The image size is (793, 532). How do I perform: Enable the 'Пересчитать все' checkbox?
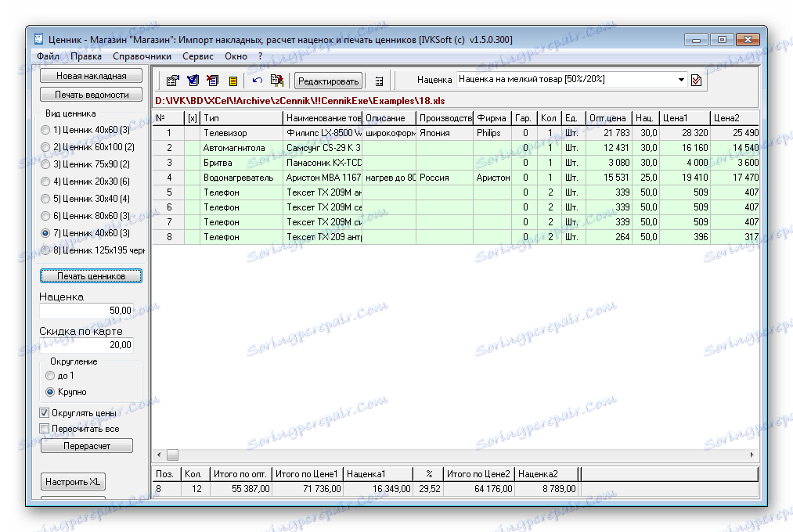(45, 429)
